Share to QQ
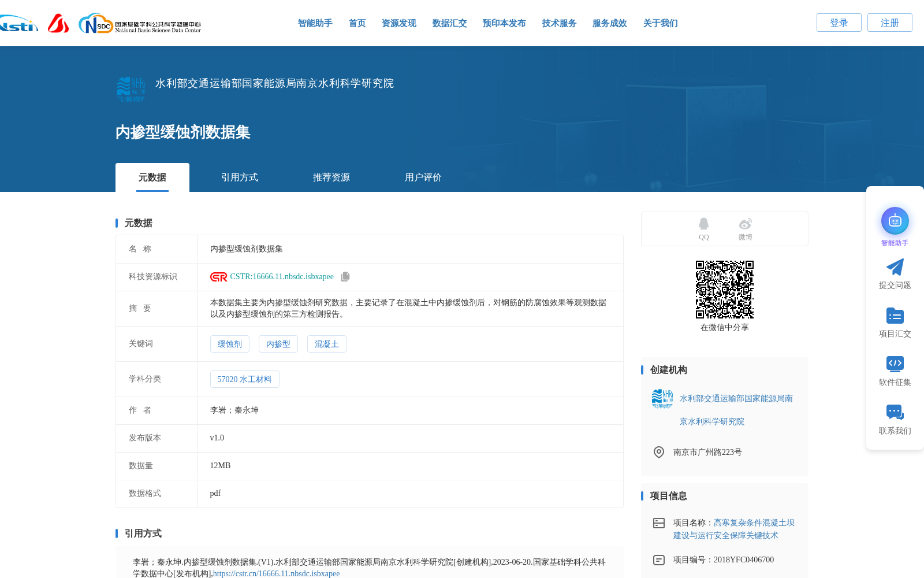924x578 pixels. (x=703, y=229)
